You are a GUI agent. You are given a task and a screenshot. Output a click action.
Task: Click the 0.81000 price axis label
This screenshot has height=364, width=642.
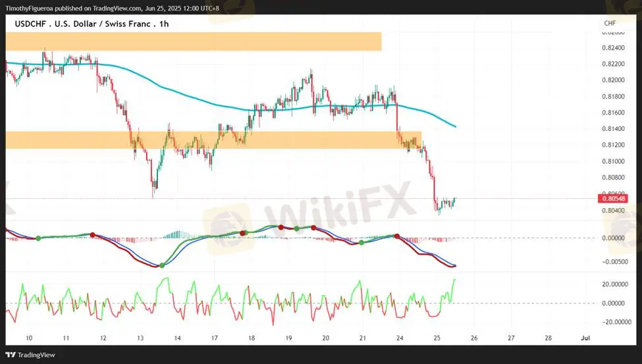(x=613, y=161)
